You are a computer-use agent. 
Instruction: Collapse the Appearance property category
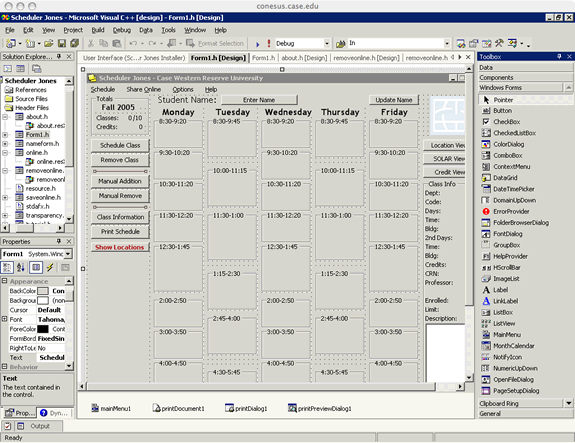point(4,281)
